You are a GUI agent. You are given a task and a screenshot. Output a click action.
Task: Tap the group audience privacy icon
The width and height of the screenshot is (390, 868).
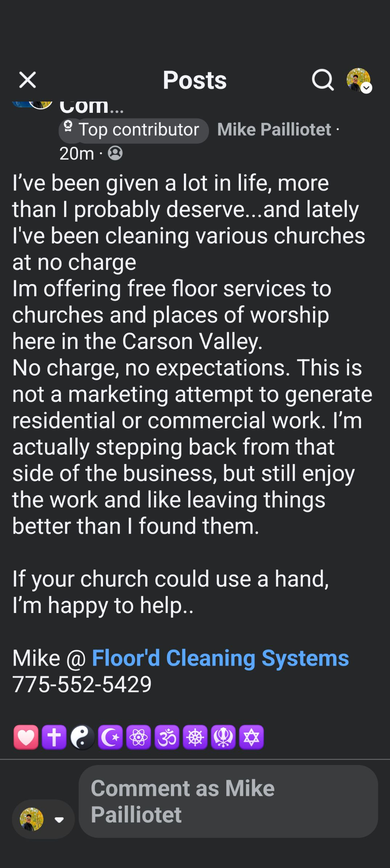coord(115,153)
